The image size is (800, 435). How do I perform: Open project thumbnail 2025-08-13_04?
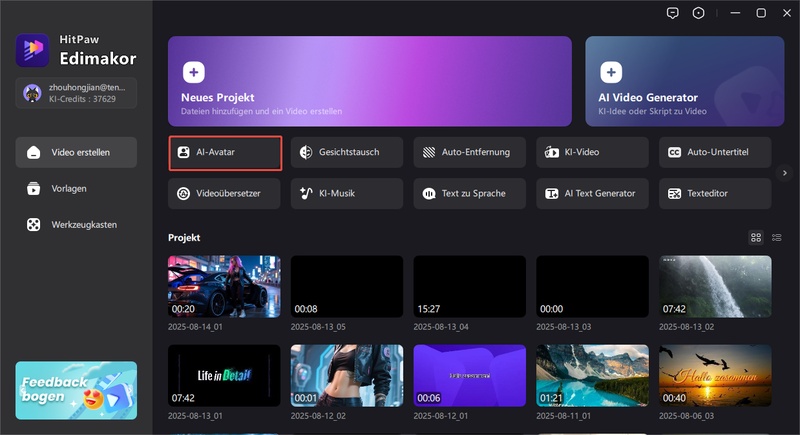(469, 287)
